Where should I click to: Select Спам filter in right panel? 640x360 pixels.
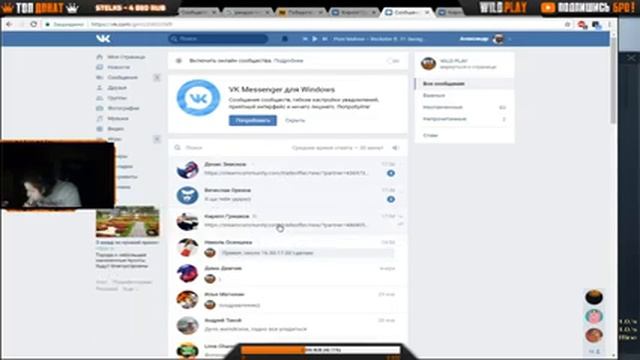point(464,135)
